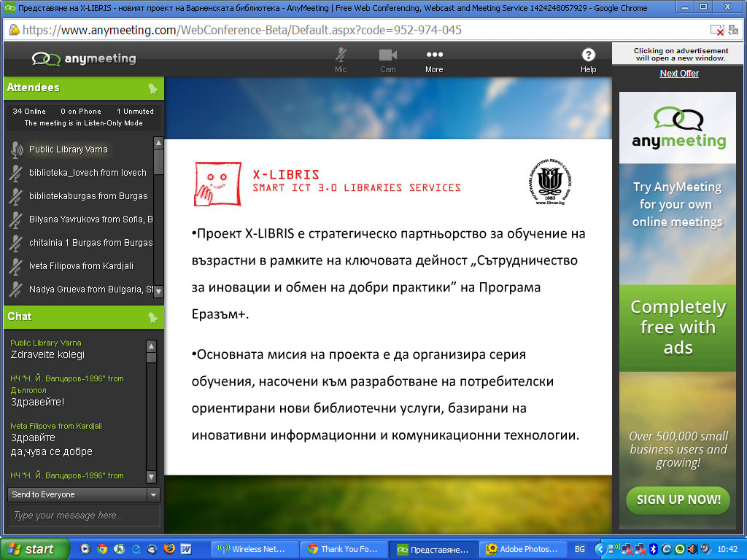The image size is (747, 560).
Task: Pop out the Attendees panel using its header icon
Action: pyautogui.click(x=152, y=88)
